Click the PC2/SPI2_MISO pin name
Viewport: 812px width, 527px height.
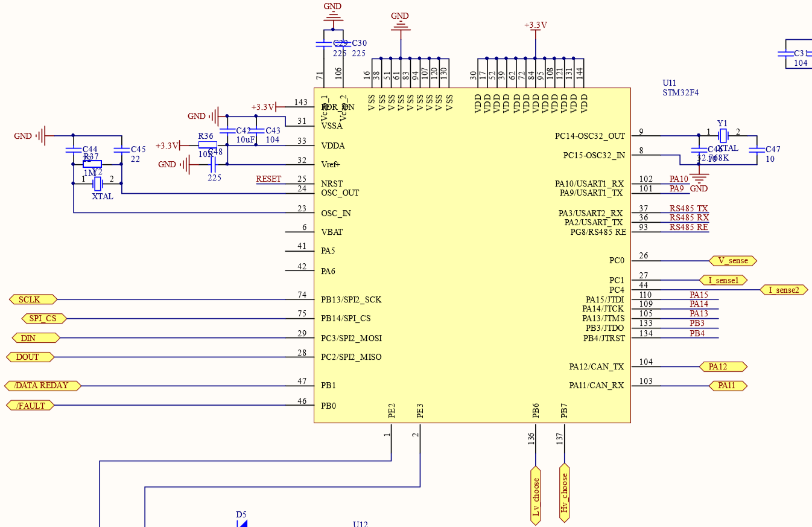(x=351, y=357)
